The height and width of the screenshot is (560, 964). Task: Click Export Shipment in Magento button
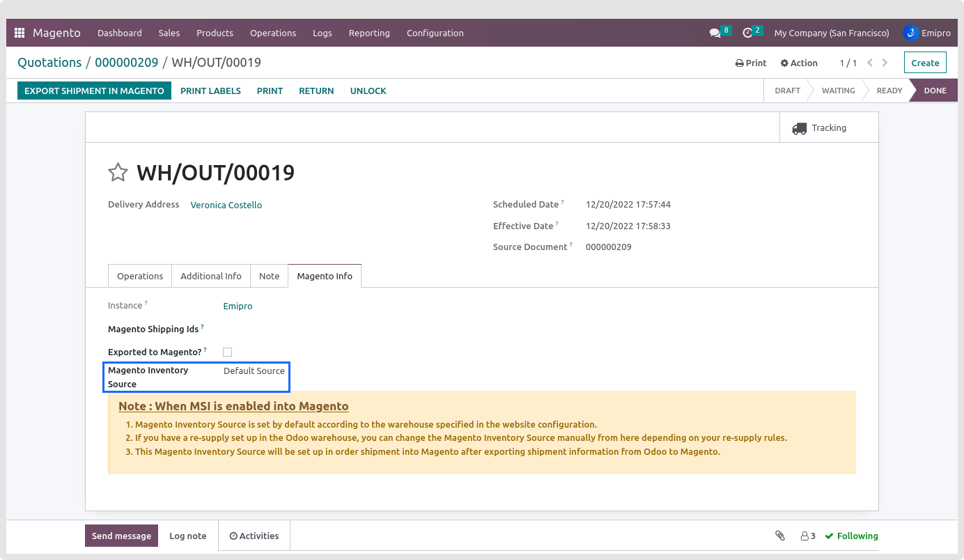pyautogui.click(x=94, y=91)
